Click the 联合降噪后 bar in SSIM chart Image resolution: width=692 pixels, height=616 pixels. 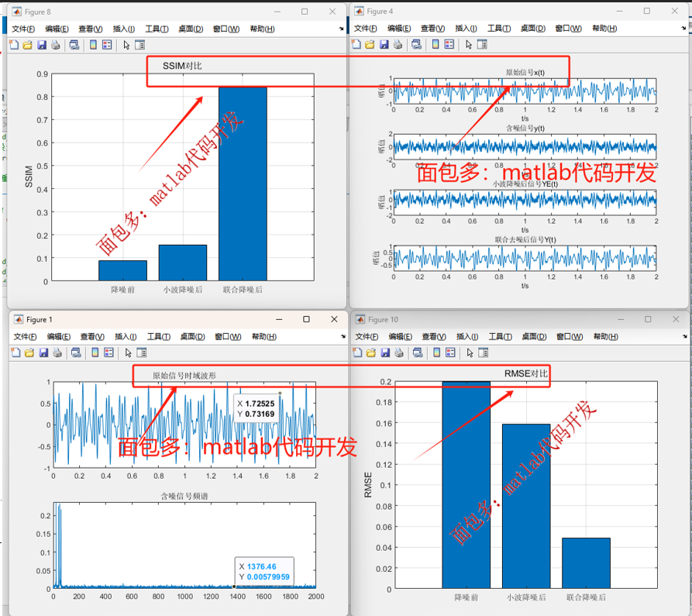click(243, 184)
